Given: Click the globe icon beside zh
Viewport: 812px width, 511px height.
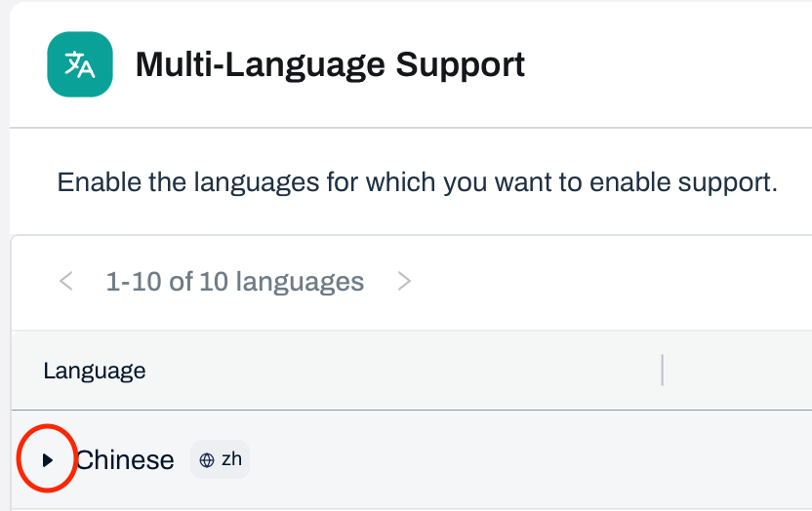Looking at the screenshot, I should coord(207,460).
